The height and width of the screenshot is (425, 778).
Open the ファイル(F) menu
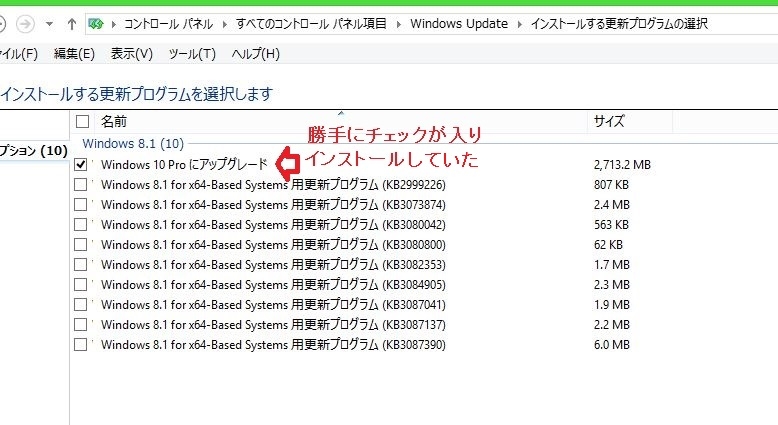click(x=18, y=54)
